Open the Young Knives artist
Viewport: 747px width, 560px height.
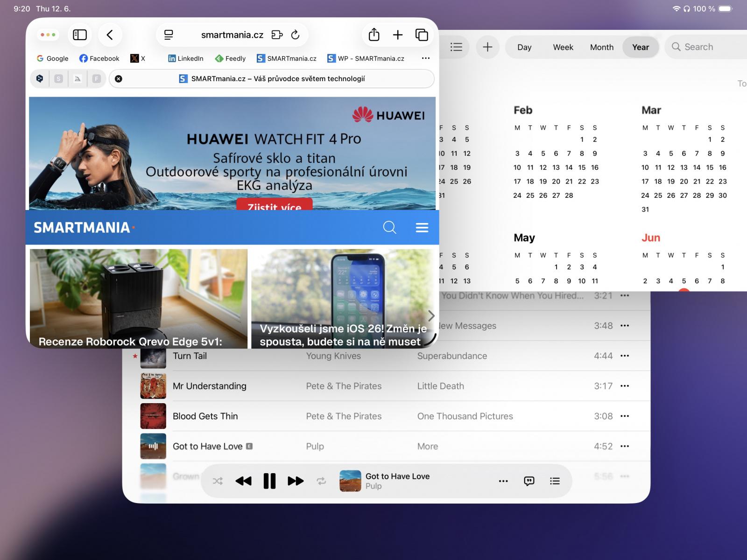(333, 356)
